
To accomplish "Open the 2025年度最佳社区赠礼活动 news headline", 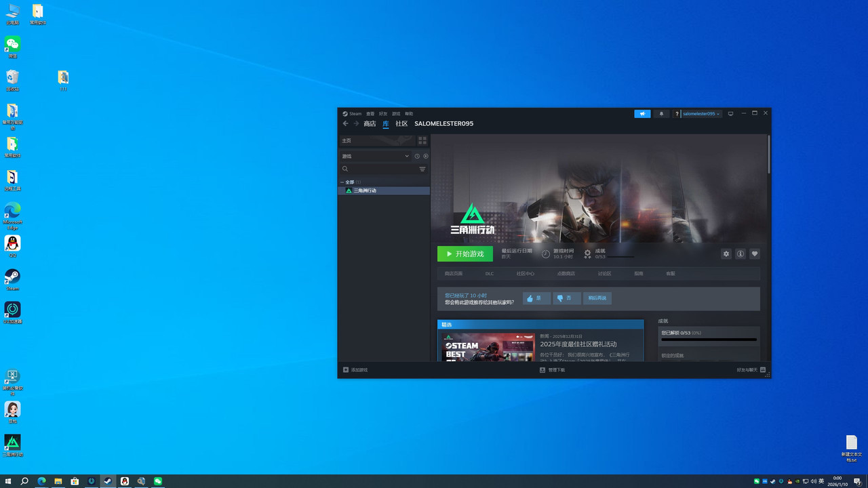I will pyautogui.click(x=578, y=344).
